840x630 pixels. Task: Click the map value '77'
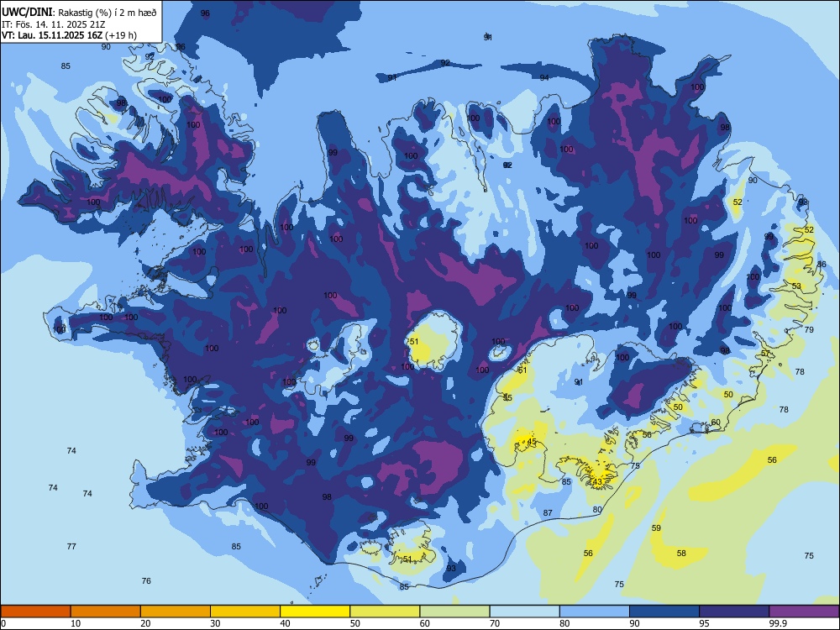71,547
